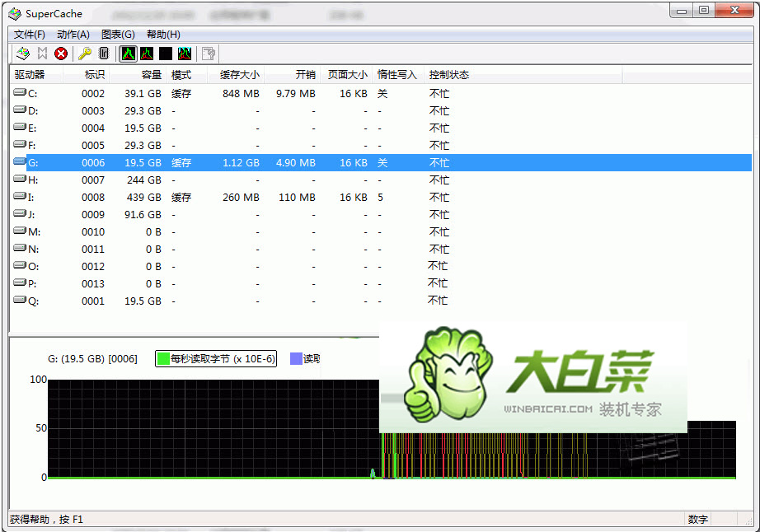This screenshot has width=760, height=532.
Task: Click the green 每秒读取字节 legend swatch
Action: coord(164,359)
